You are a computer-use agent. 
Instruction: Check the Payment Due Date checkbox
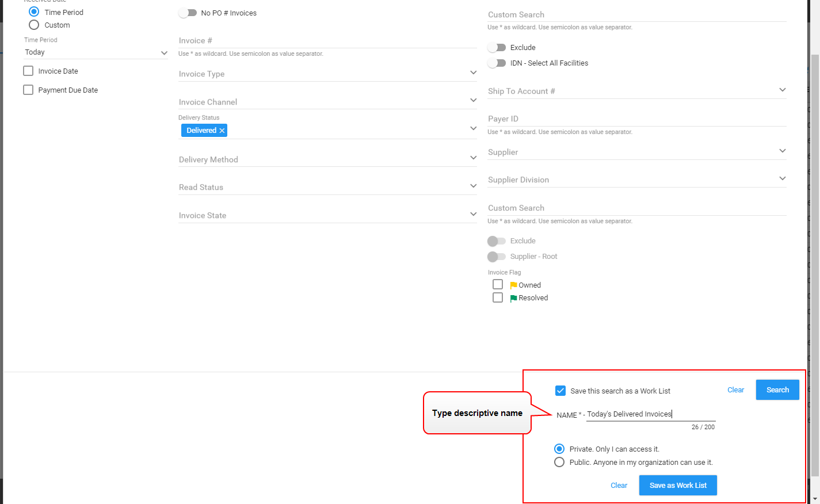click(x=28, y=90)
